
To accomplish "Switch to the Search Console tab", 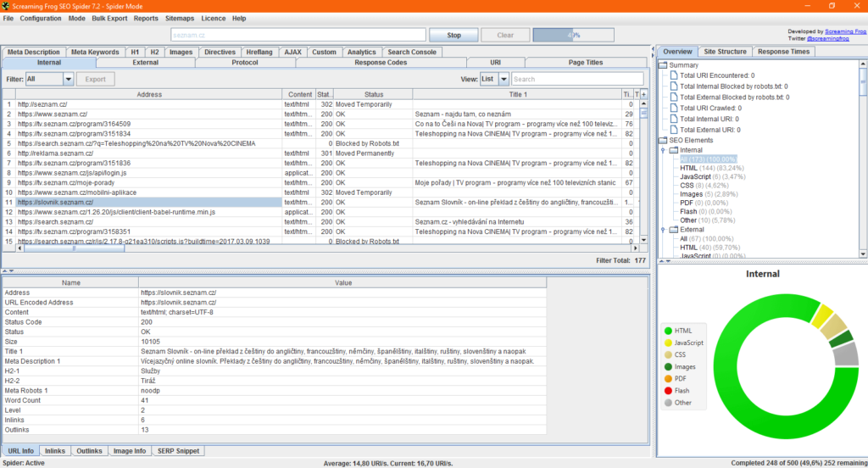I will tap(412, 52).
